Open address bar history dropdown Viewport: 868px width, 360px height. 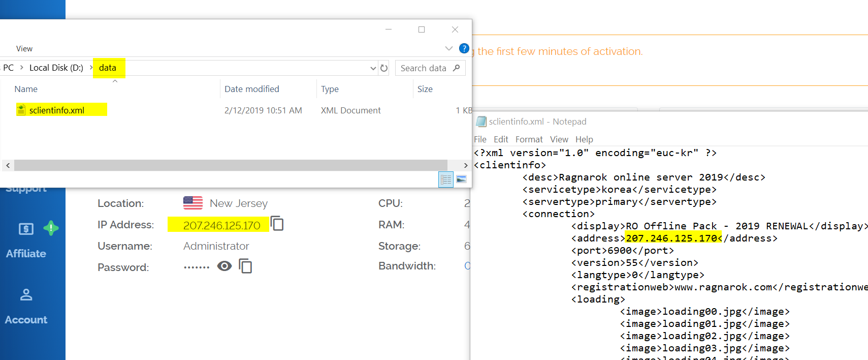pos(373,68)
